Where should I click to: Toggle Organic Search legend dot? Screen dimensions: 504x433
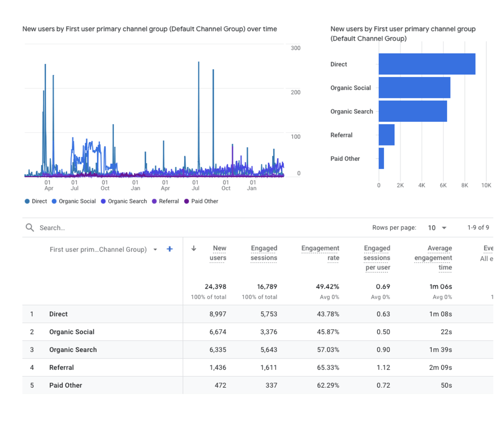pyautogui.click(x=103, y=201)
